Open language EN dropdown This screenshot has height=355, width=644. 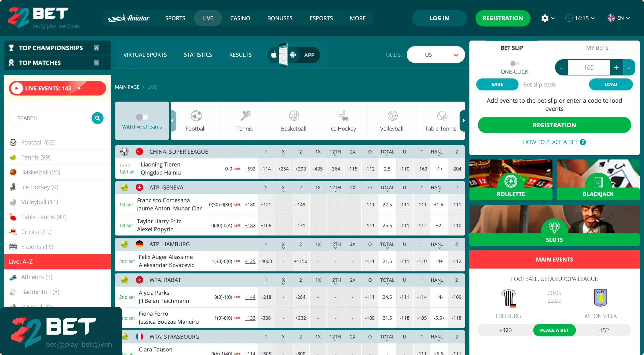point(619,18)
